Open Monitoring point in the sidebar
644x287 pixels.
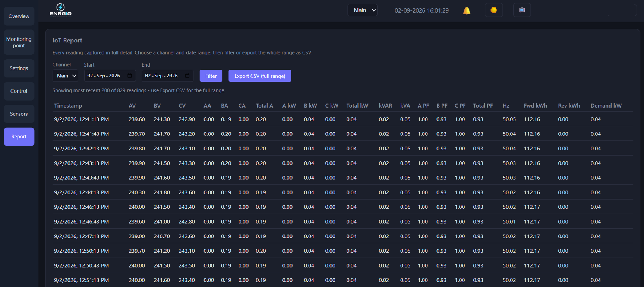pos(19,42)
